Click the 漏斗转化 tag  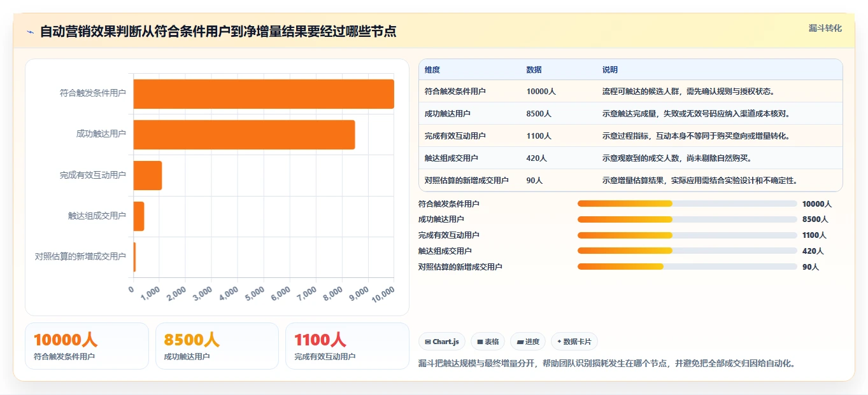pos(825,28)
